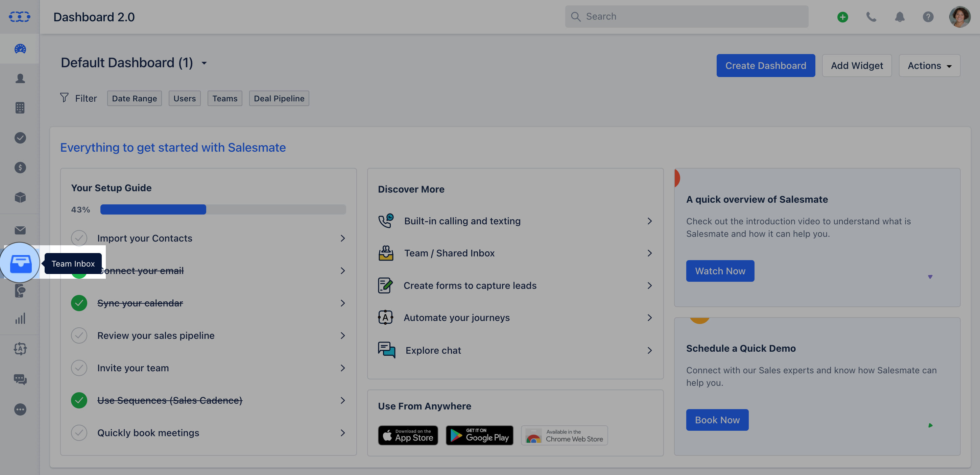Open Create forms to capture leads
Image resolution: width=980 pixels, height=475 pixels.
[515, 285]
